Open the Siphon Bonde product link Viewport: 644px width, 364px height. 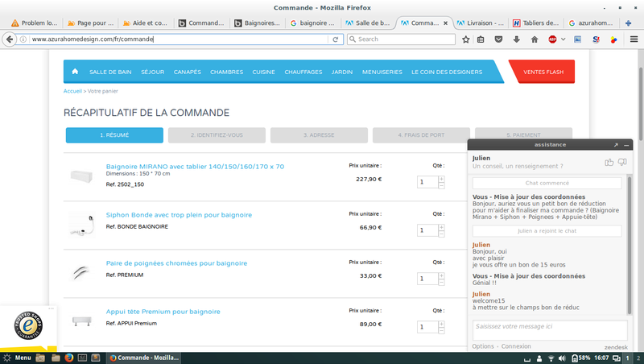pyautogui.click(x=179, y=215)
